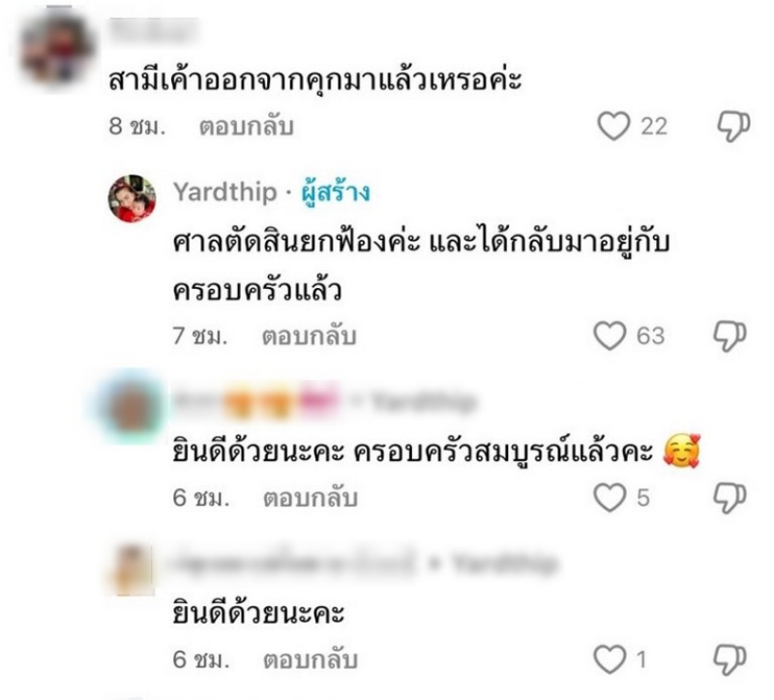Like Yardthip's reply with 63 likes

(x=610, y=335)
